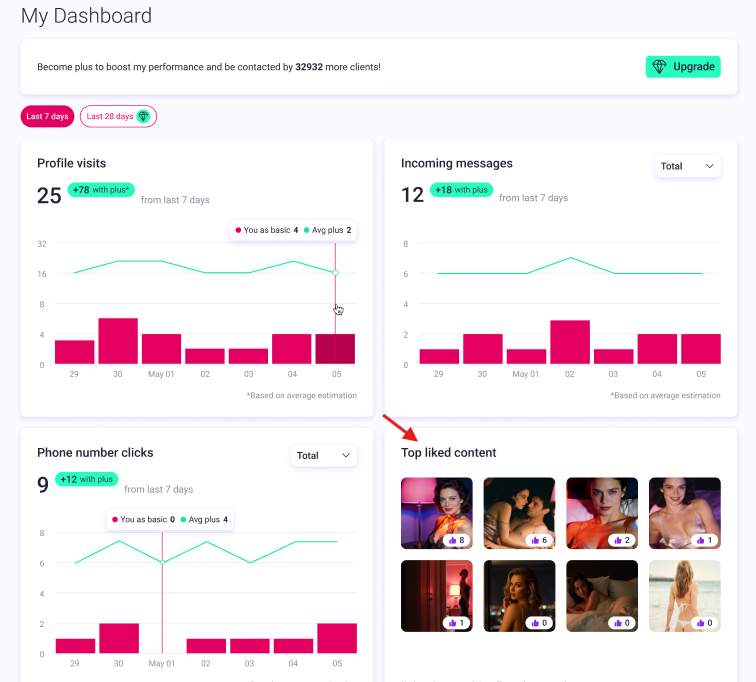Viewport: 756px width, 682px height.
Task: Click the Profile visits heading
Action: point(71,163)
